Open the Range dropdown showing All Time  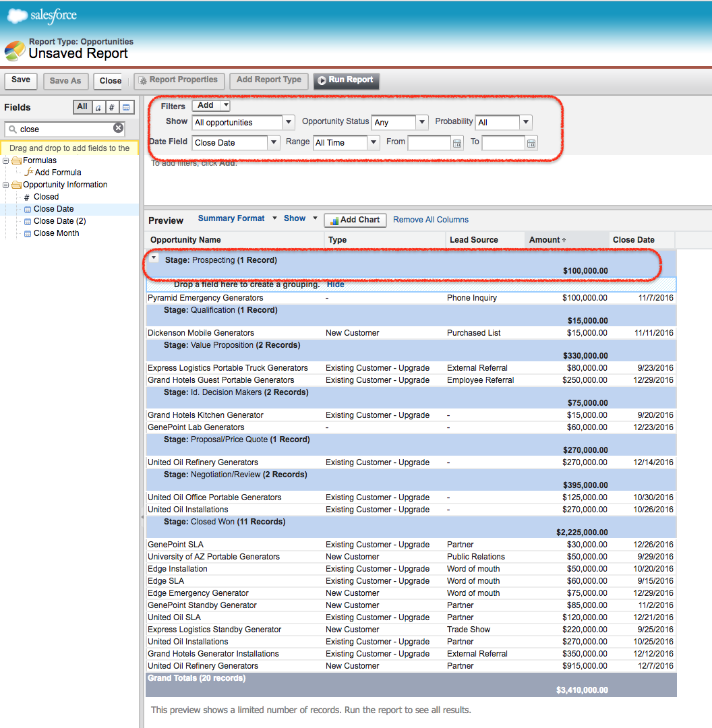pyautogui.click(x=374, y=143)
